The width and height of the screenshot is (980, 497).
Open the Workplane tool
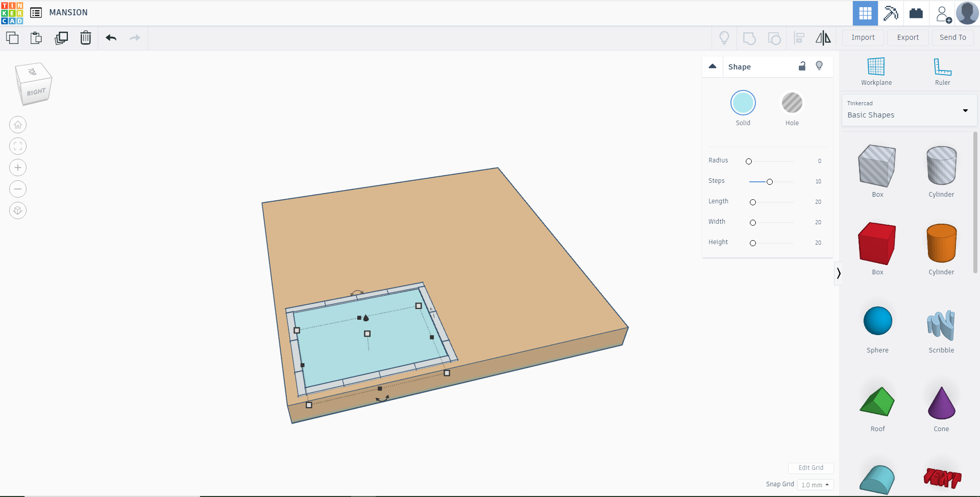(x=875, y=70)
